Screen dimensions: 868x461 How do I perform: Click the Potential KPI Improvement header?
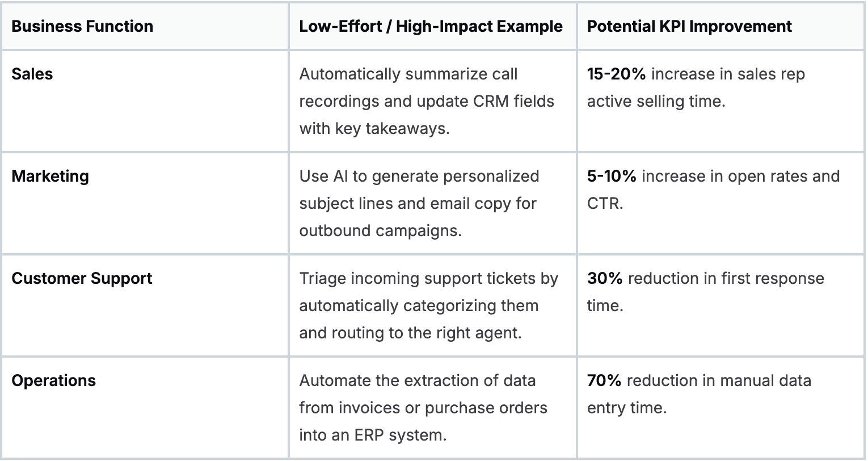(x=689, y=26)
